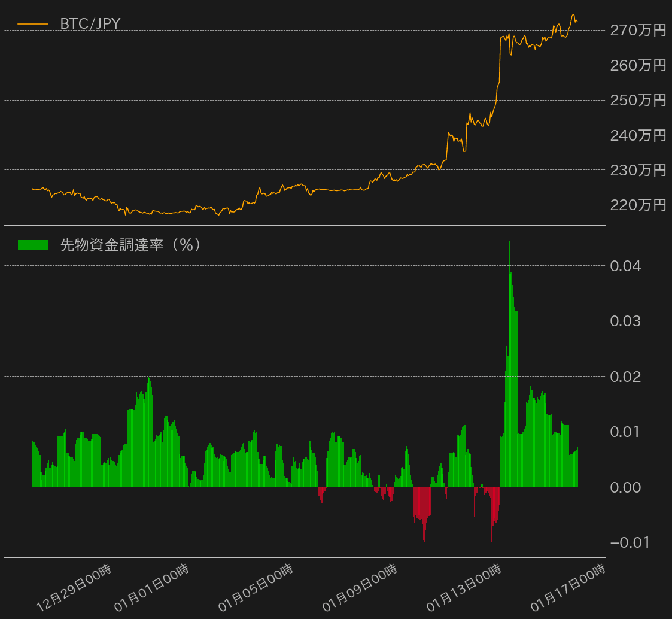
Task: Click the green funding rate legend swatch
Action: click(33, 245)
